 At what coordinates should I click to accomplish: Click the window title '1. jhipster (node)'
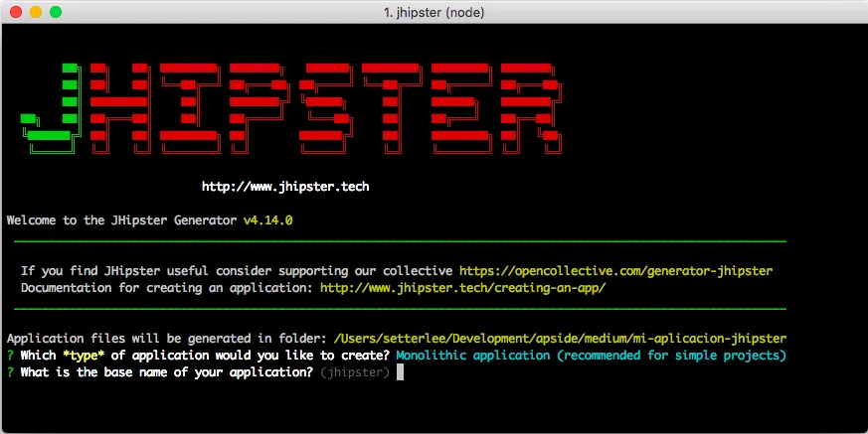pos(434,12)
